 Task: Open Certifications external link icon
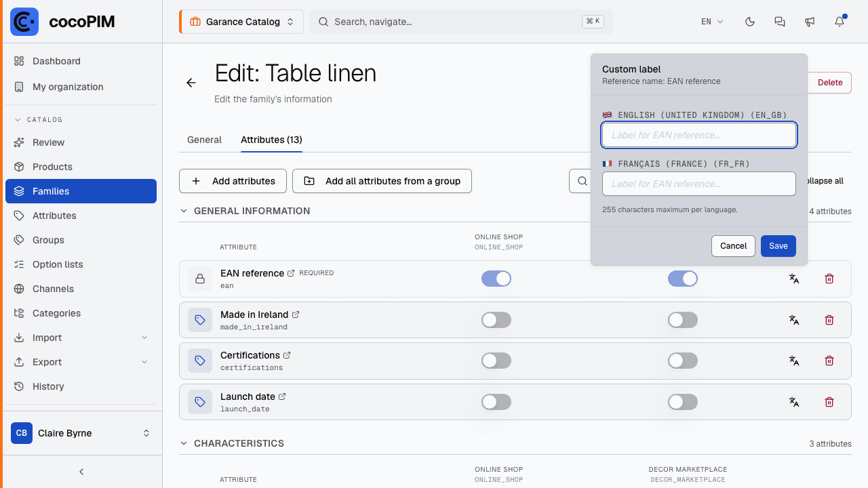coord(287,355)
